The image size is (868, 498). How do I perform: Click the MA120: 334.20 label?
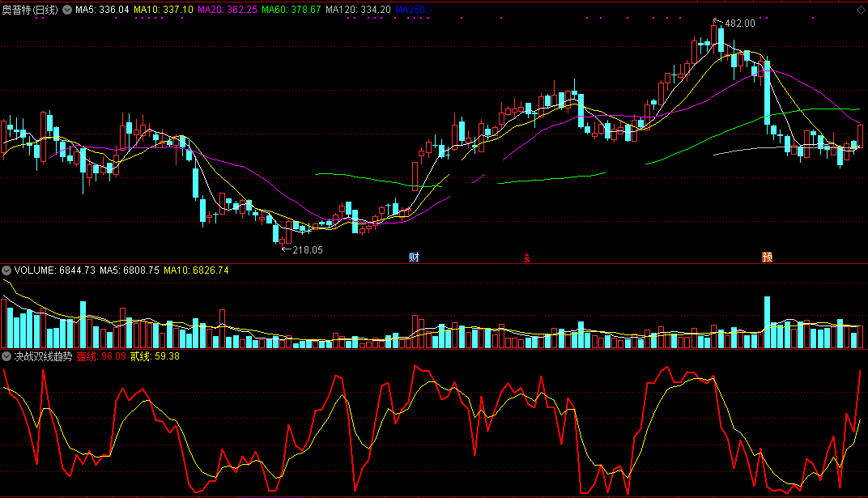click(358, 10)
